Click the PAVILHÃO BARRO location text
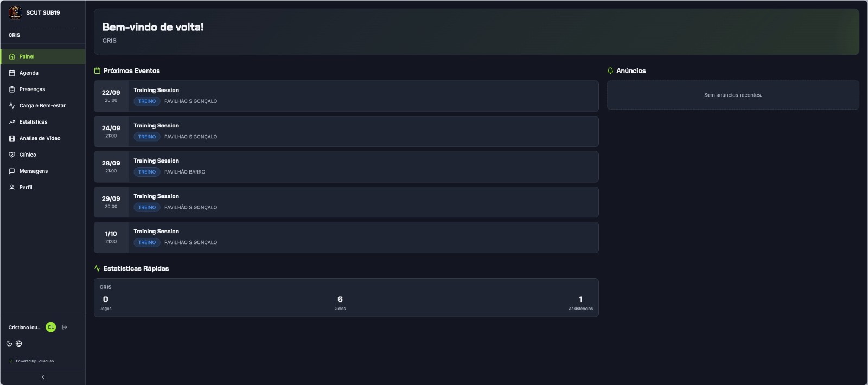Image resolution: width=868 pixels, height=385 pixels. (x=185, y=172)
